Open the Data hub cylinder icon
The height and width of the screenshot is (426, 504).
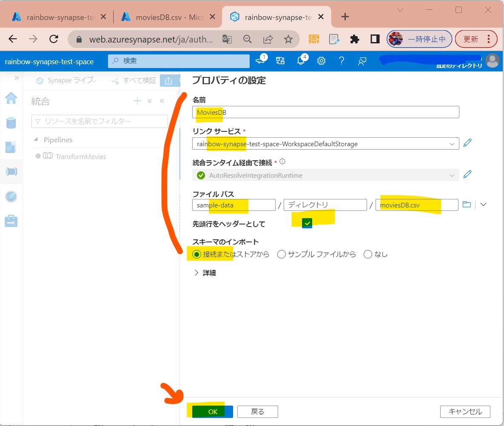coord(11,122)
